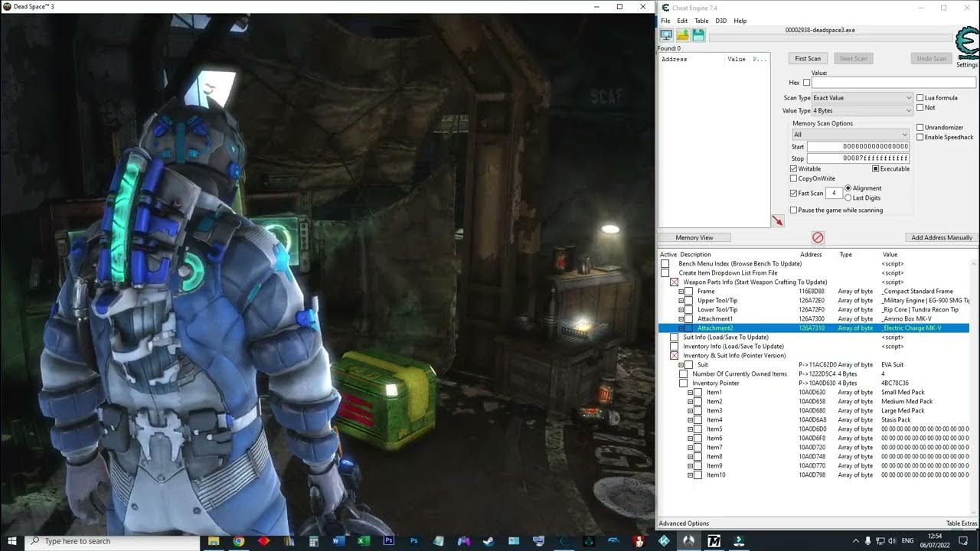Enable the Lua formula checkbox
The image size is (980, 551).
tap(920, 98)
